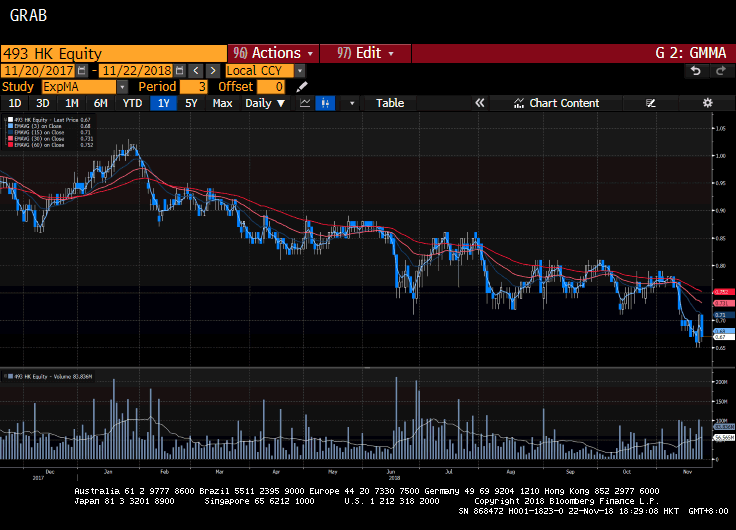Shift date range forward with right arrow

[213, 71]
